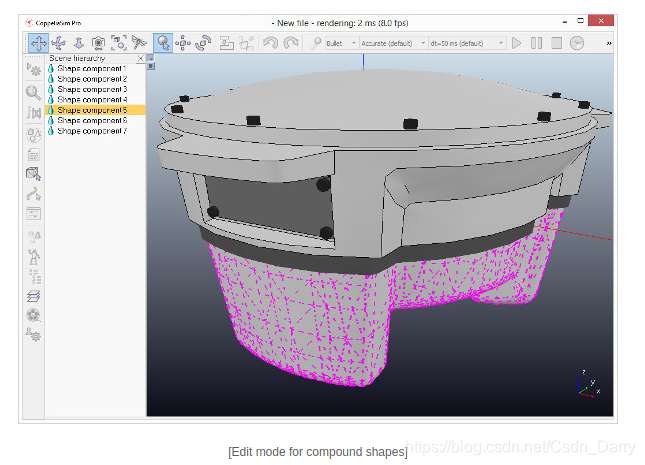This screenshot has height=465, width=645.
Task: Open the layers icon
Action: (x=34, y=296)
